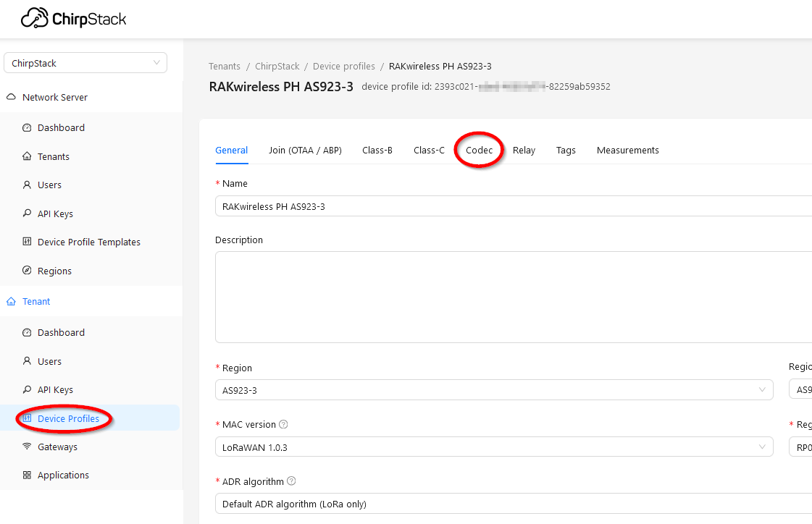Open the Region AS923-3 dropdown
The width and height of the screenshot is (812, 524).
click(494, 390)
